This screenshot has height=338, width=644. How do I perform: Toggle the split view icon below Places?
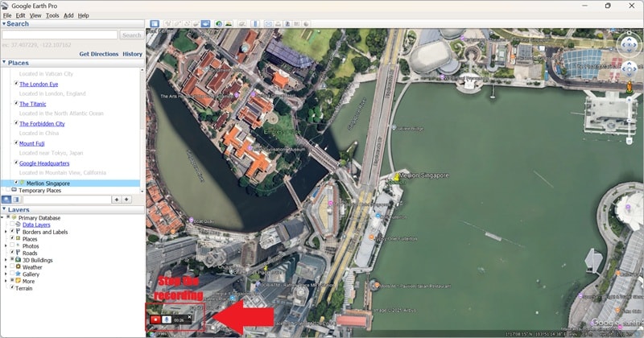[16, 200]
